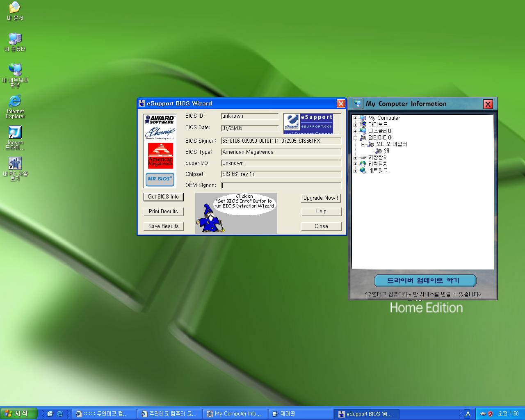Expand the 네트워크 tree node

355,171
